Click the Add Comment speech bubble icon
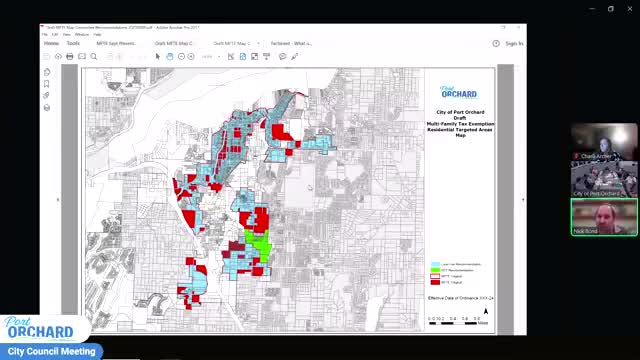The height and width of the screenshot is (360, 640). tap(282, 57)
